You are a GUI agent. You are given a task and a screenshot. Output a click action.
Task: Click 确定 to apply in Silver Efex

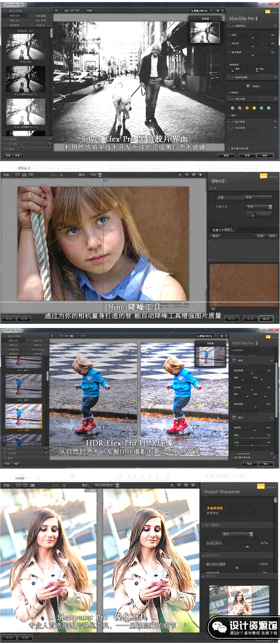point(265,155)
